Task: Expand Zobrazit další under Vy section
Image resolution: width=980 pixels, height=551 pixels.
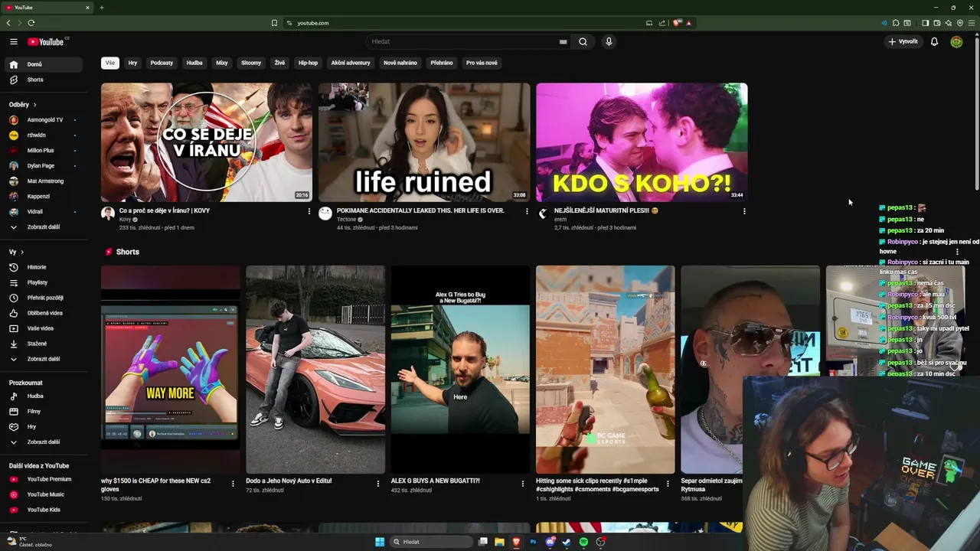Action: pyautogui.click(x=44, y=359)
